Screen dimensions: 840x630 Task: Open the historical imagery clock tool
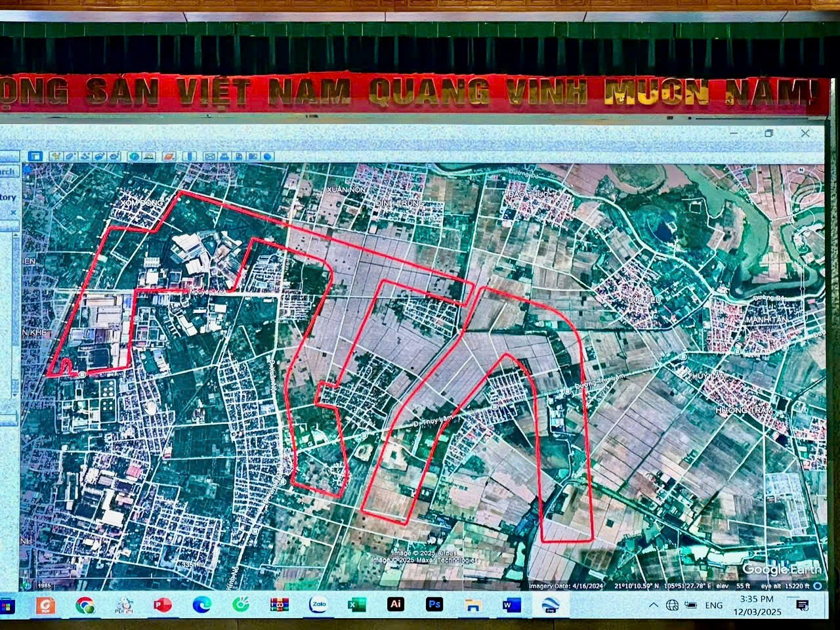pos(134,156)
